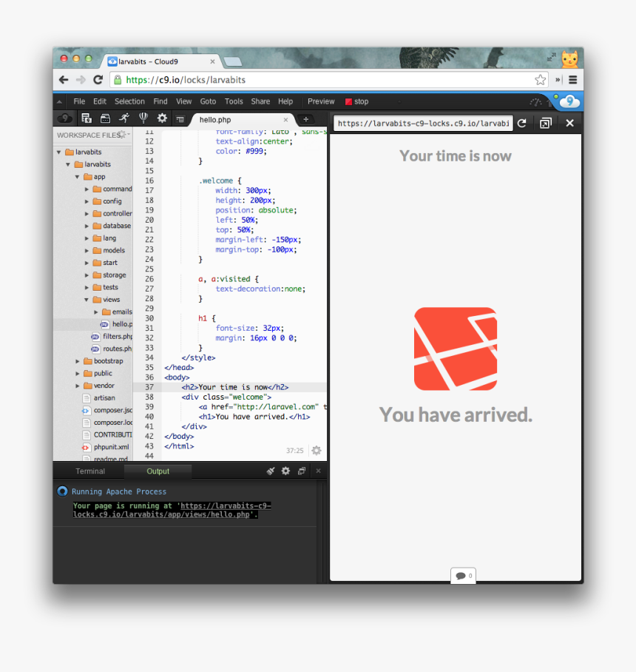Open the Chrome hamburger menu

pos(572,80)
